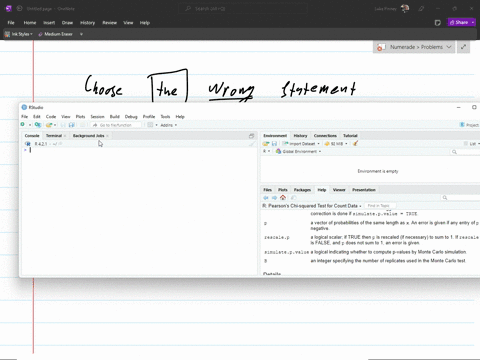Maximize the Console pane with the window icon
Viewport: 480px width, 360px height.
(252, 136)
